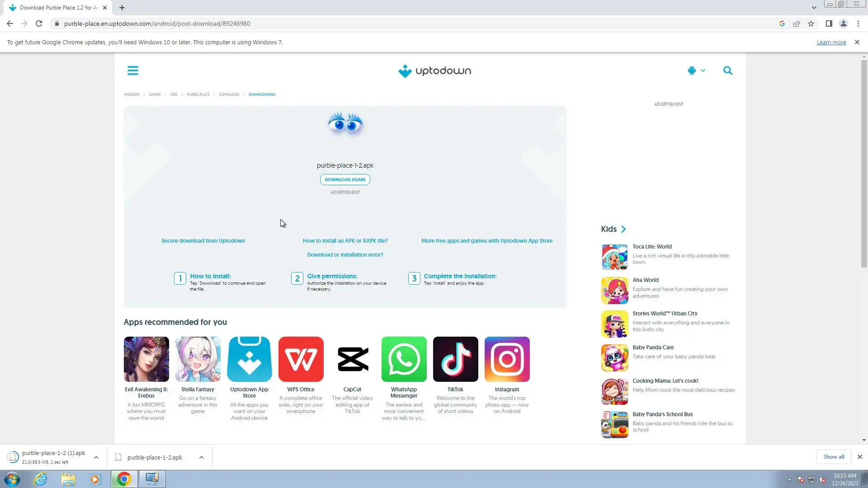The height and width of the screenshot is (488, 868).
Task: Open Internet Explorer from the taskbar
Action: point(41,479)
